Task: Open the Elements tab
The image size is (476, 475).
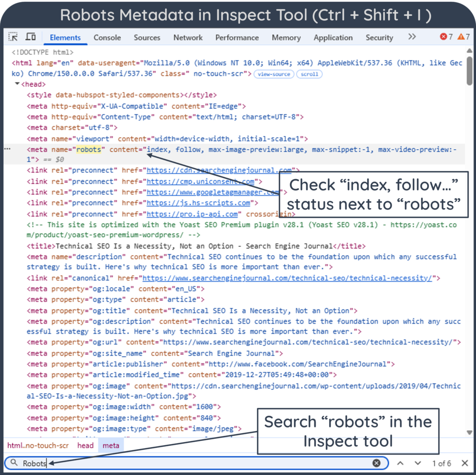Action: pyautogui.click(x=65, y=38)
